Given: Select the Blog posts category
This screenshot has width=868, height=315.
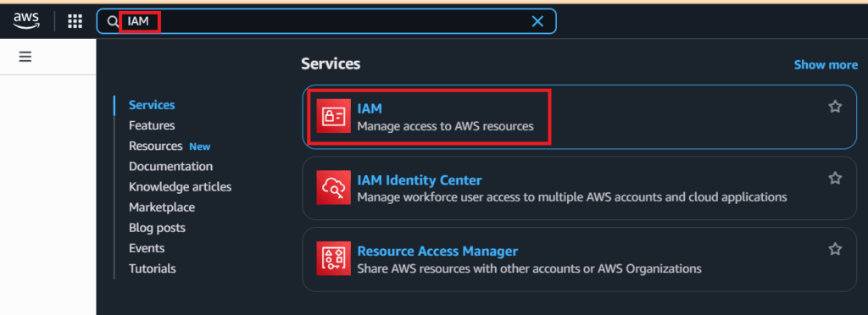Looking at the screenshot, I should click(x=157, y=228).
